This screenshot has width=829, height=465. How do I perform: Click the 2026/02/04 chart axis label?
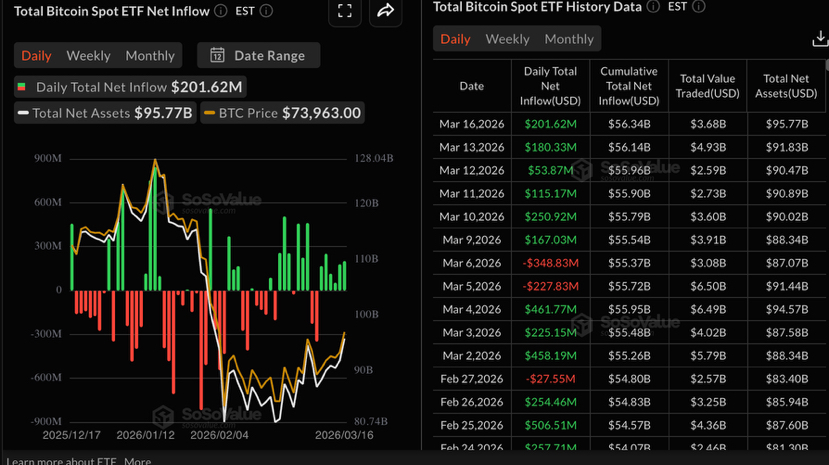(219, 435)
